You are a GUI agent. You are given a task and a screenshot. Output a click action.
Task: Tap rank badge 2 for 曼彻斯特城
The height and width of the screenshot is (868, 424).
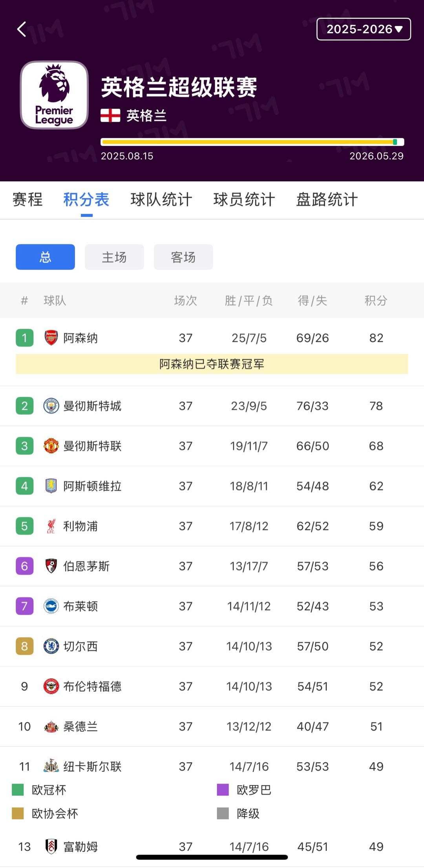24,406
